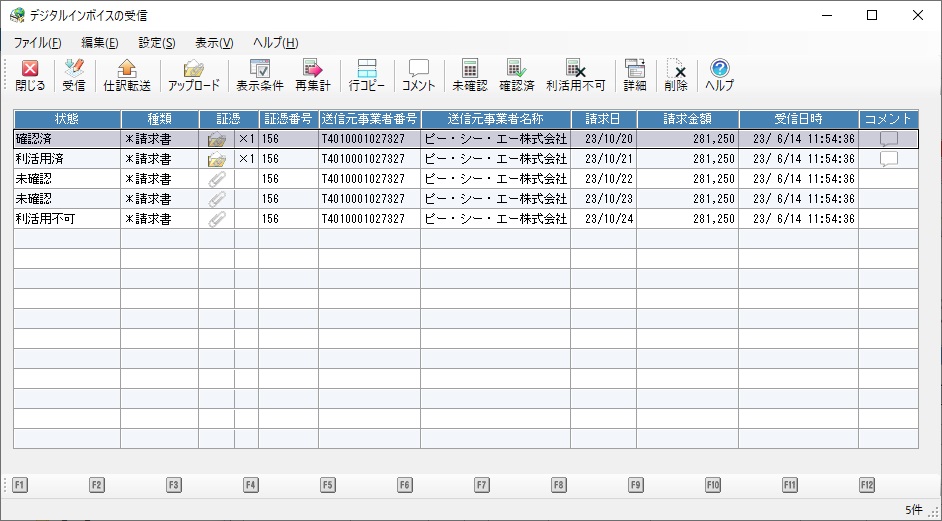The height and width of the screenshot is (521, 942).
Task: Select 未確認 cell in 23/10/23 row
Action: point(67,199)
